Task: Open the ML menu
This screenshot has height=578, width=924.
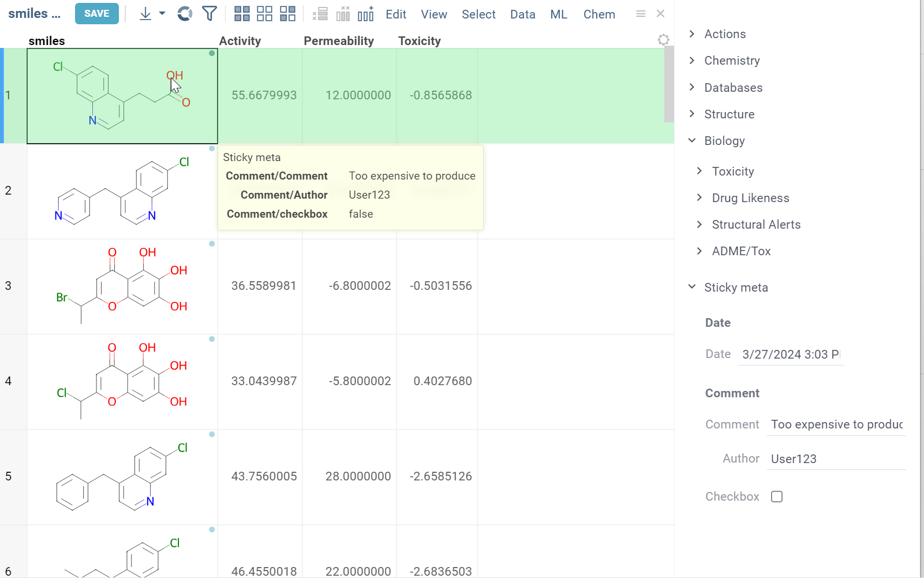Action: pyautogui.click(x=558, y=14)
